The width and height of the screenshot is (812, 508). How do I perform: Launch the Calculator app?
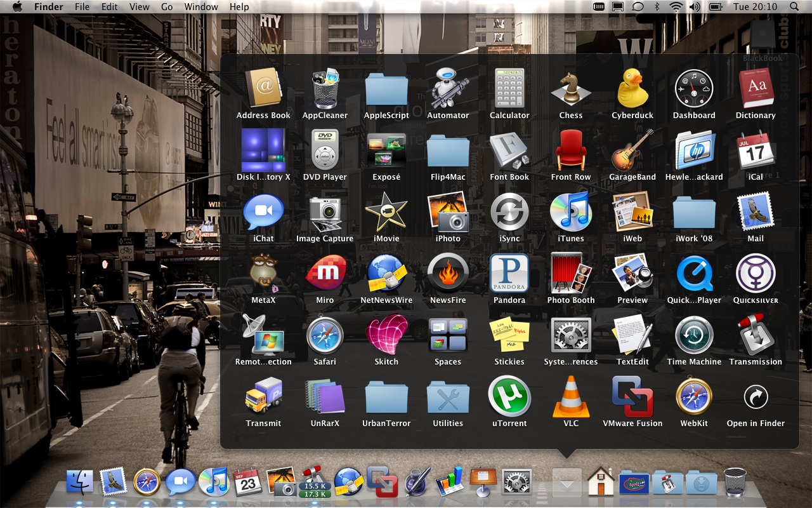(509, 88)
